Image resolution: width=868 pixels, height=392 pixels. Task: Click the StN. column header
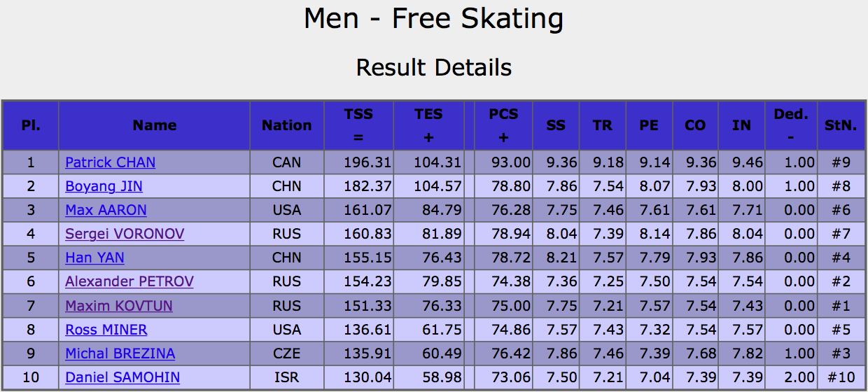(841, 125)
